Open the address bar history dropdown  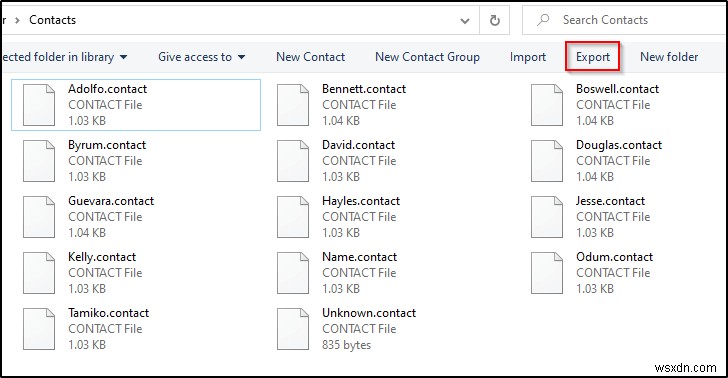pyautogui.click(x=465, y=20)
